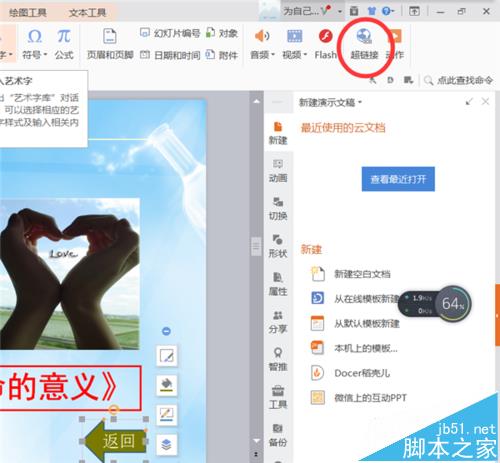Open the 切换 transition side panel
This screenshot has width=500, height=463.
pyautogui.click(x=278, y=208)
